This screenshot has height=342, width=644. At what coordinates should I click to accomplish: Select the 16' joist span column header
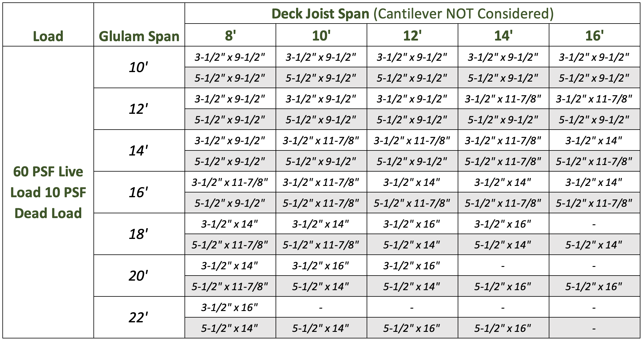point(594,35)
